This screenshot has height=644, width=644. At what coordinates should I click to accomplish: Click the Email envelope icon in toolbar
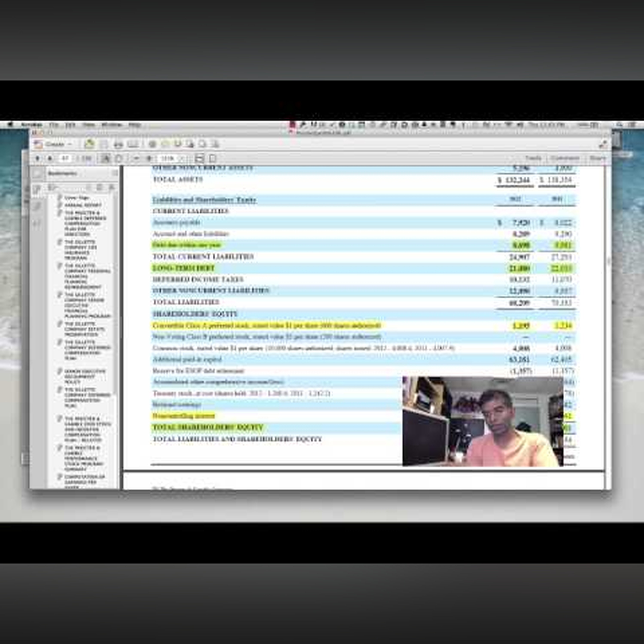click(133, 144)
